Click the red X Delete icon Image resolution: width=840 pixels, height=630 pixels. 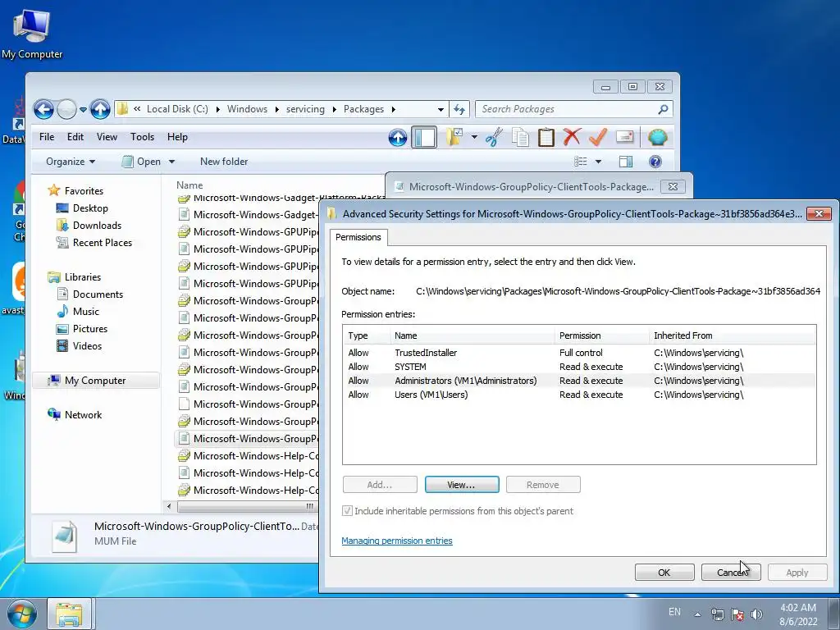point(572,138)
